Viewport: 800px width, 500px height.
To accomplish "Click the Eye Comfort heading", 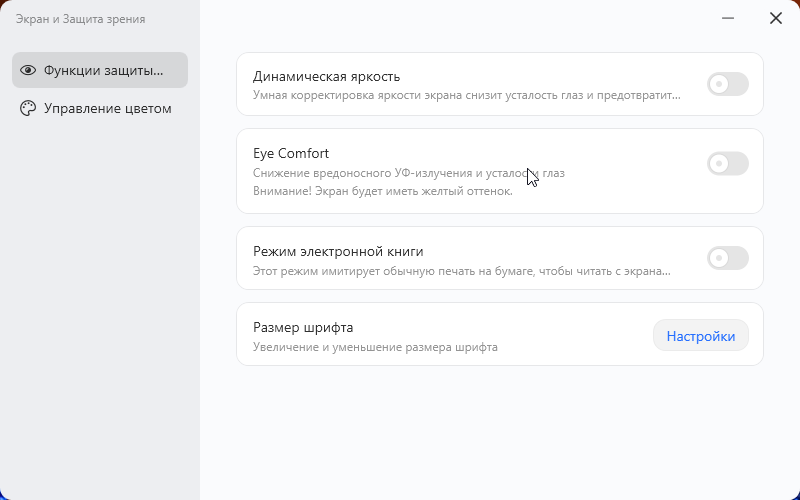I will coord(291,154).
